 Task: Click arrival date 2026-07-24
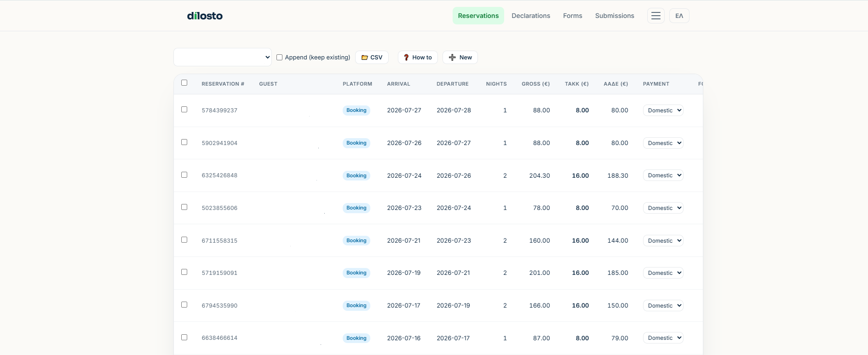pyautogui.click(x=404, y=175)
